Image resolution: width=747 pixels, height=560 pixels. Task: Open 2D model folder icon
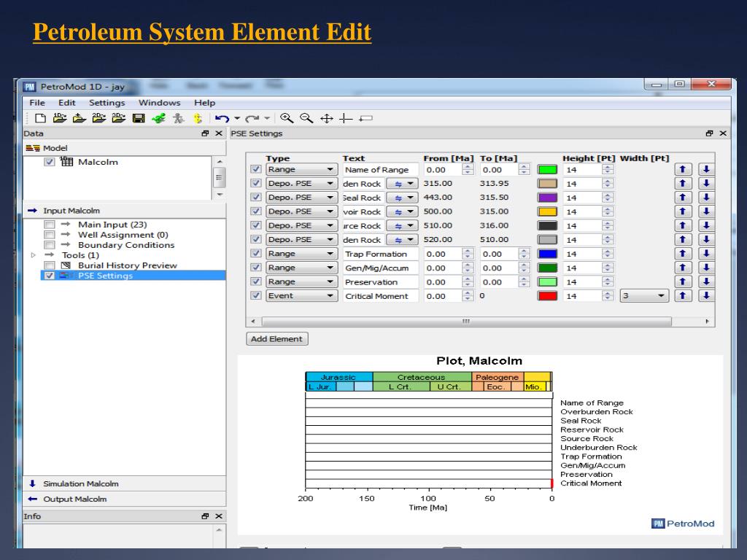point(99,118)
